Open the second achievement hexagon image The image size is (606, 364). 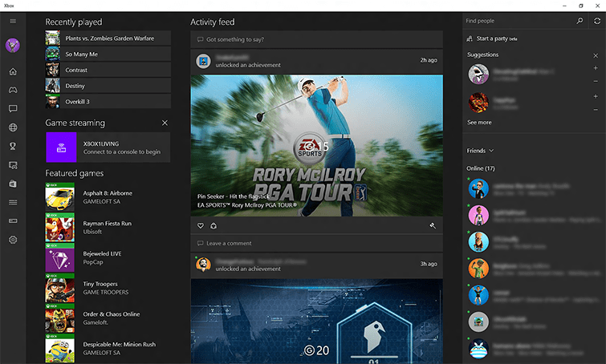click(x=316, y=322)
